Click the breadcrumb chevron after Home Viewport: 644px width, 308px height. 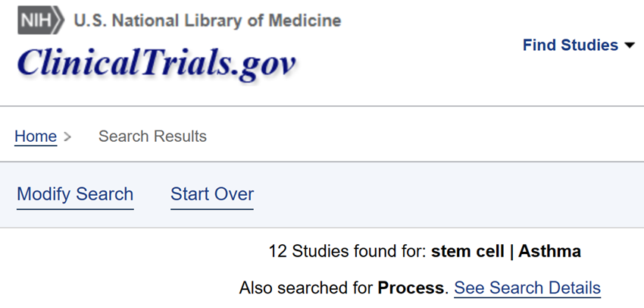[x=67, y=137]
